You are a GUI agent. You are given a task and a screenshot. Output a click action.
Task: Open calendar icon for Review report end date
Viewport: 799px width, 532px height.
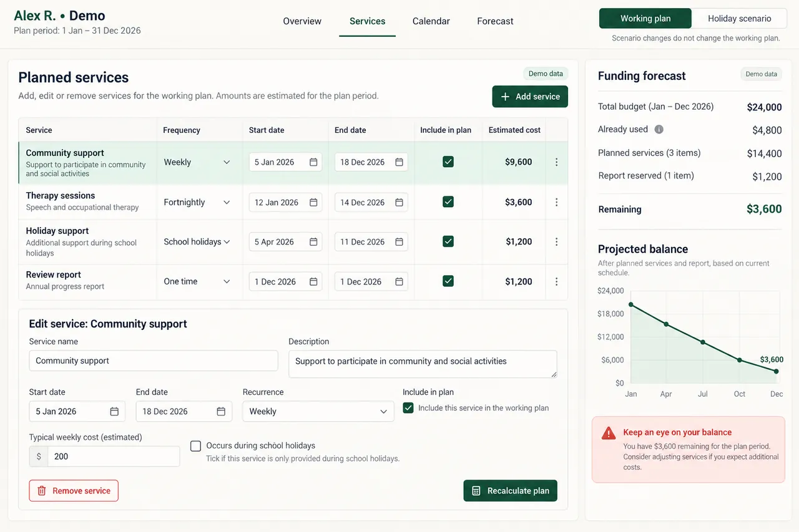click(399, 282)
